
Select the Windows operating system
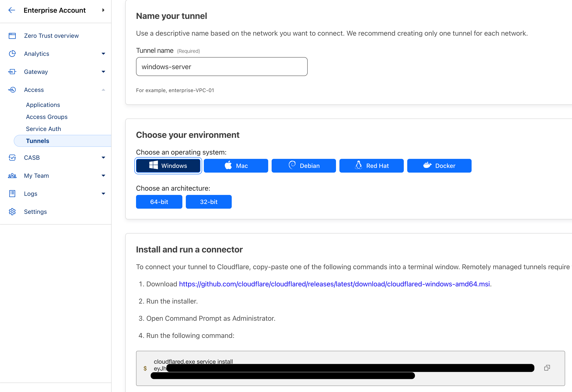pos(168,166)
